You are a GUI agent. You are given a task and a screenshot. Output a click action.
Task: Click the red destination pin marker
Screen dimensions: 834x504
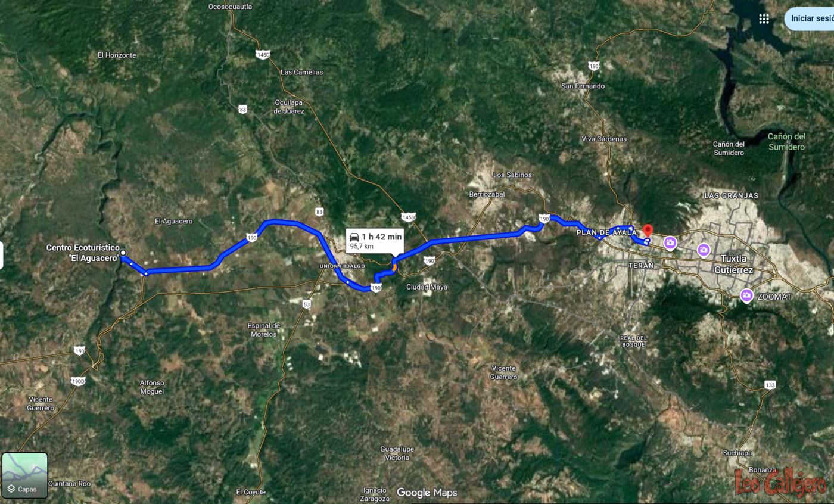(648, 231)
